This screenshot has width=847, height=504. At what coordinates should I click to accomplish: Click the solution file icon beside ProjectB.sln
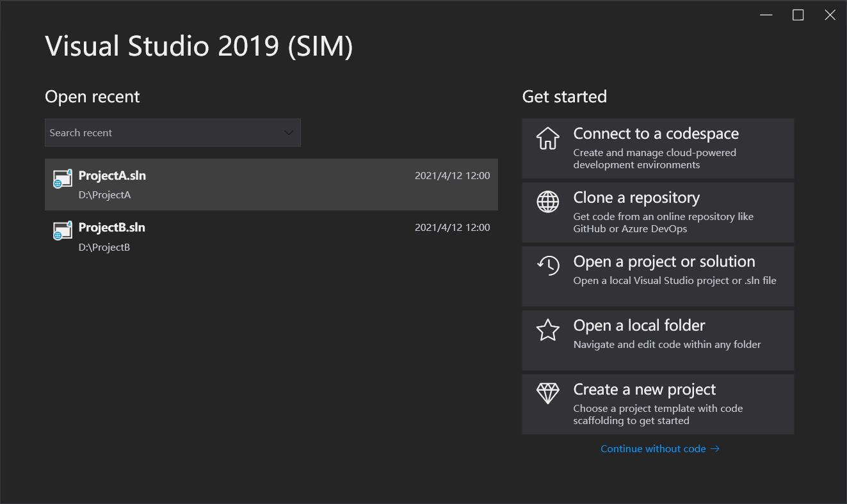(x=62, y=231)
